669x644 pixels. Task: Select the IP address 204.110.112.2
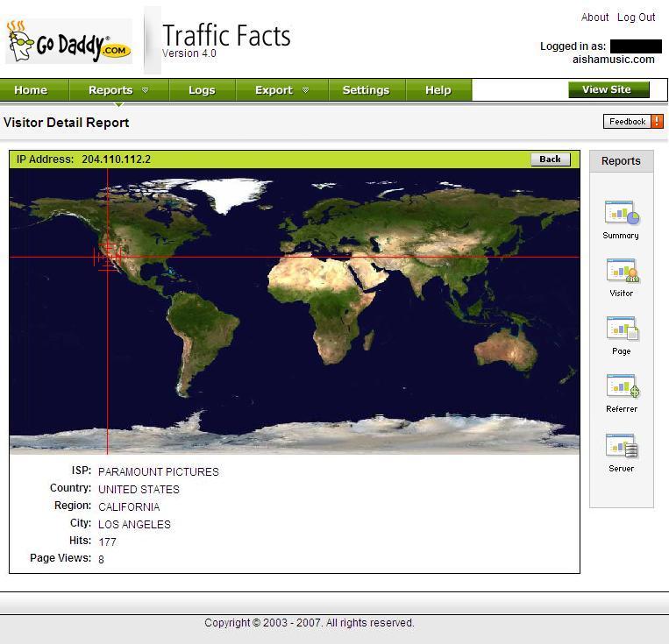pos(116,159)
